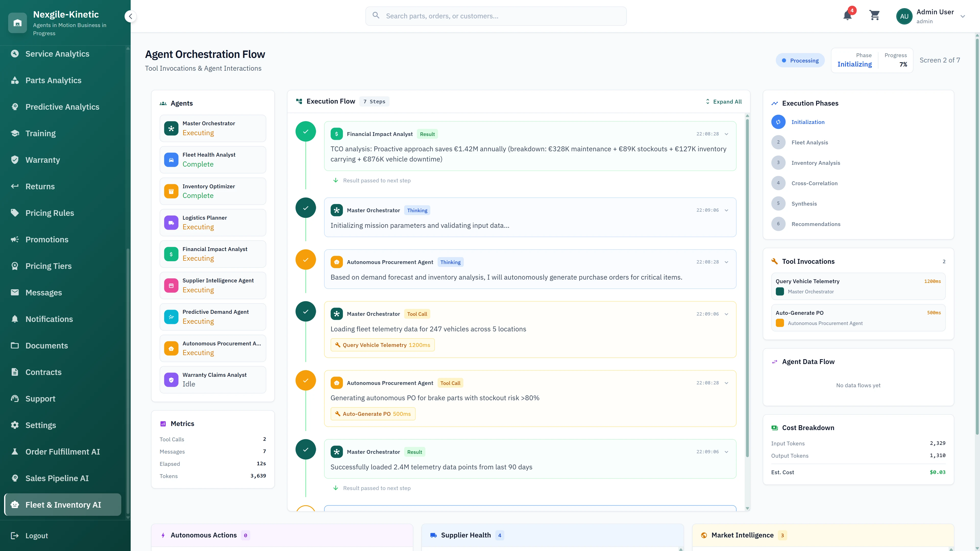Click the Processing status indicator
The image size is (980, 551).
tap(800, 60)
